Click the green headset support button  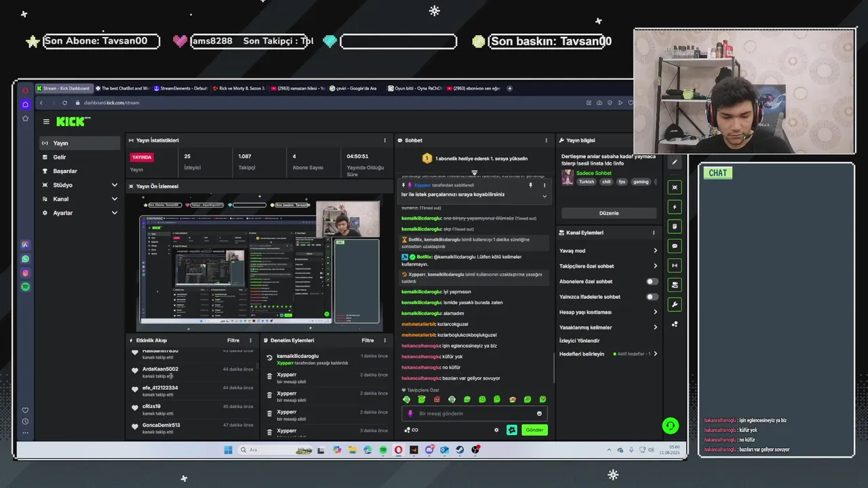click(670, 426)
